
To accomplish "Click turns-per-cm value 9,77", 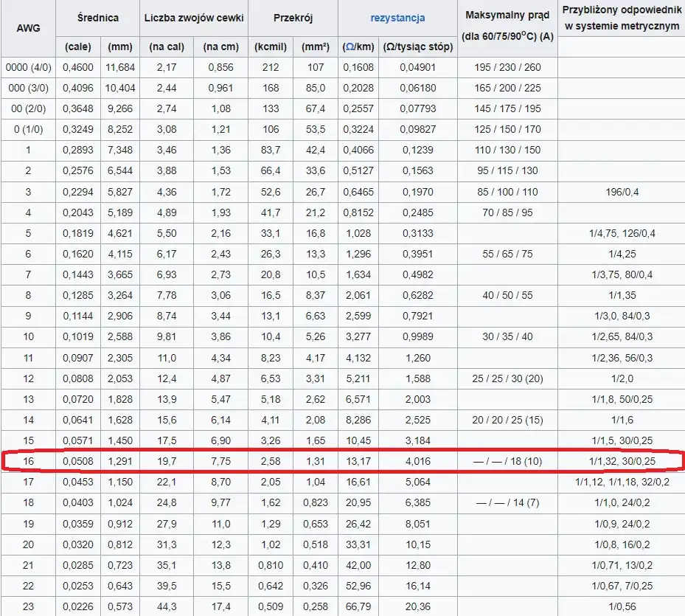I will point(220,502).
